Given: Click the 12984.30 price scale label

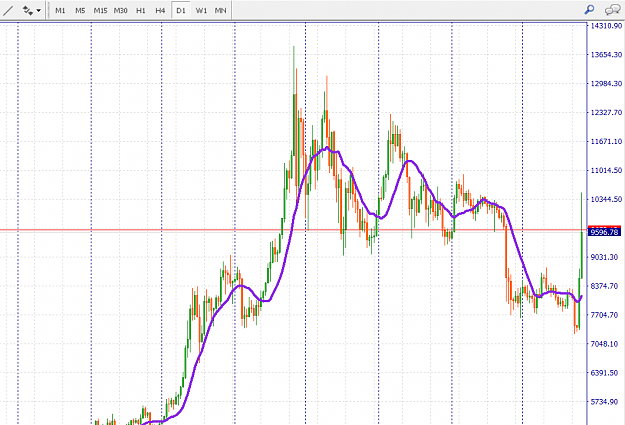Looking at the screenshot, I should 606,83.
